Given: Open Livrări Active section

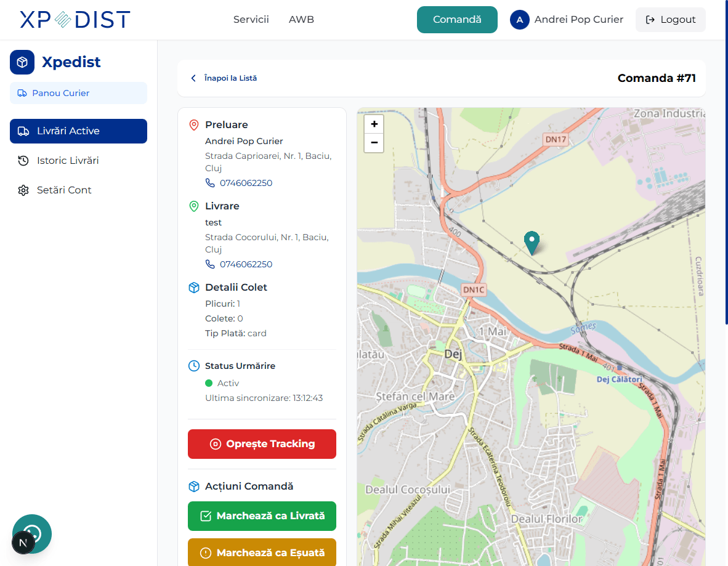Looking at the screenshot, I should point(78,131).
